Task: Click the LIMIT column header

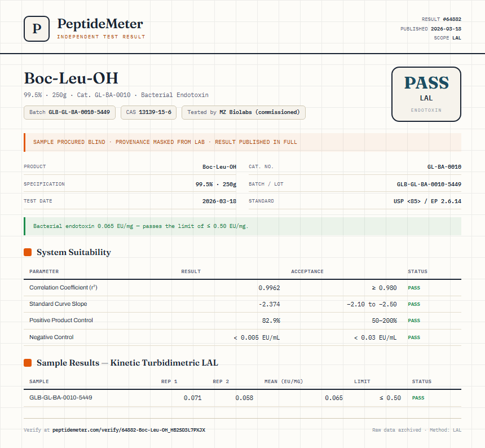Action: click(362, 381)
